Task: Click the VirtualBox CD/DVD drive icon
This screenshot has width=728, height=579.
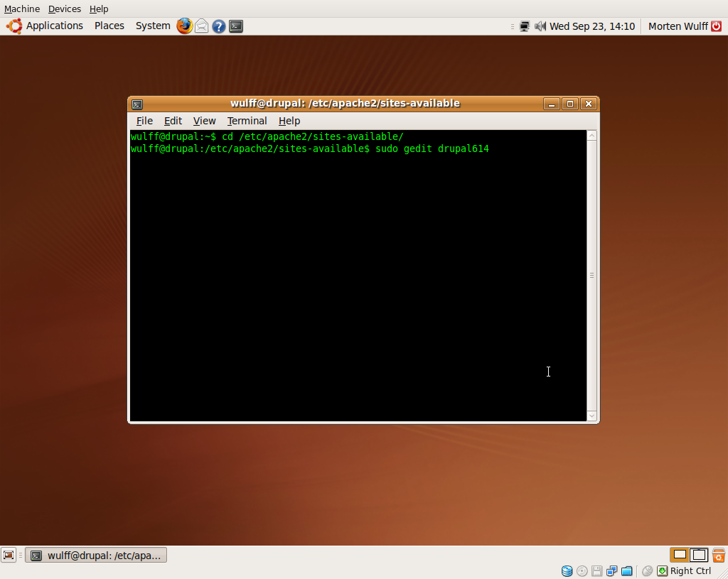Action: click(x=582, y=571)
